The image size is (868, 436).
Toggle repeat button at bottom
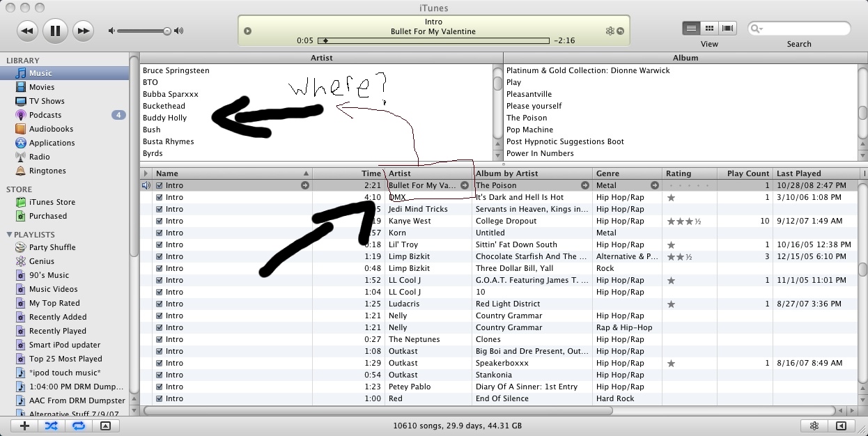tap(79, 426)
